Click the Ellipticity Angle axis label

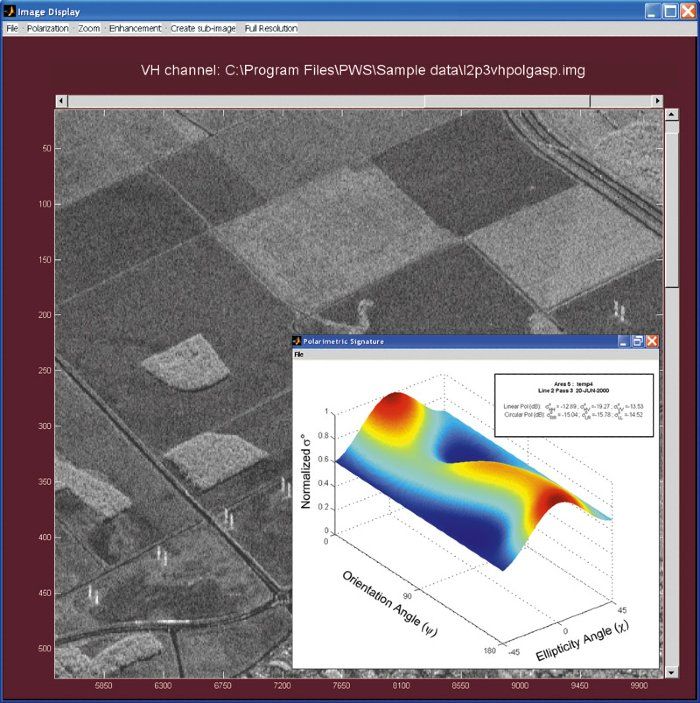pos(583,641)
